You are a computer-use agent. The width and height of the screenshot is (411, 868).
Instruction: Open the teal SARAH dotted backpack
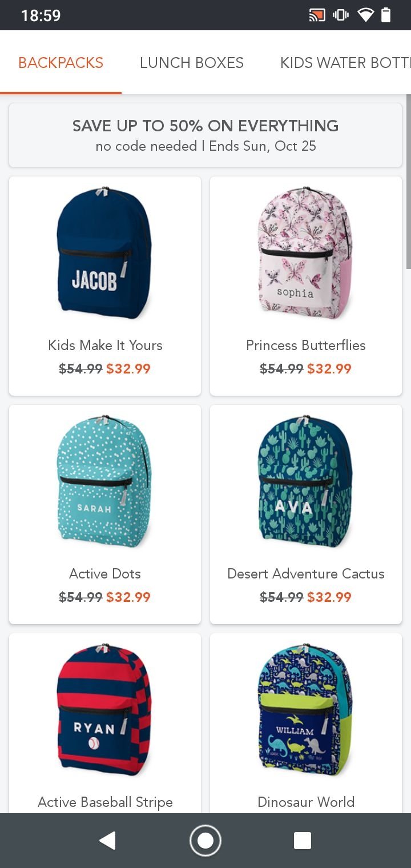[104, 481]
